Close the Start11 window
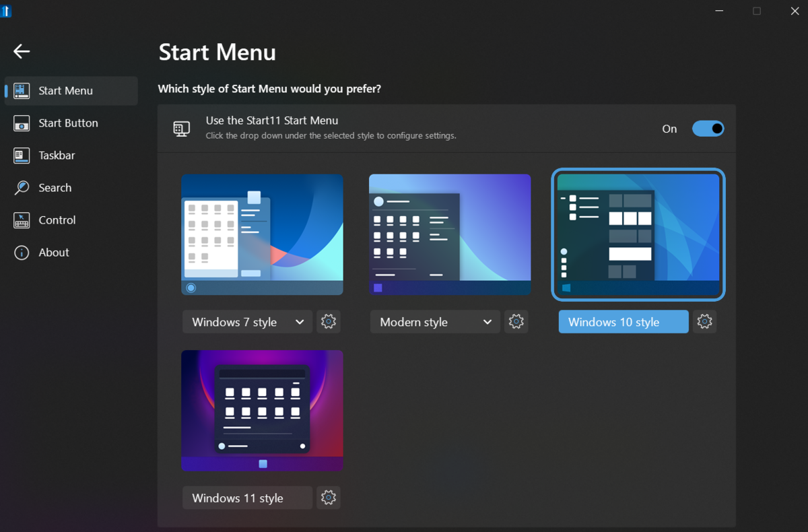This screenshot has width=808, height=532. [795, 11]
